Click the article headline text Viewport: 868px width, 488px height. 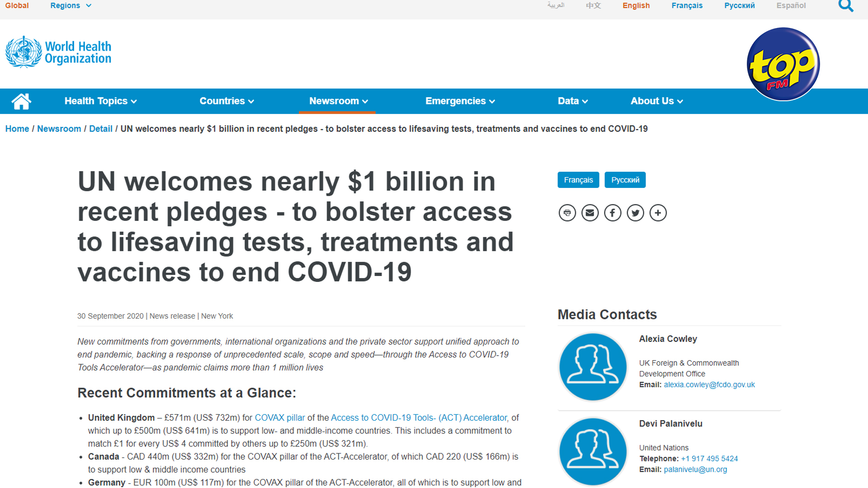coord(296,226)
